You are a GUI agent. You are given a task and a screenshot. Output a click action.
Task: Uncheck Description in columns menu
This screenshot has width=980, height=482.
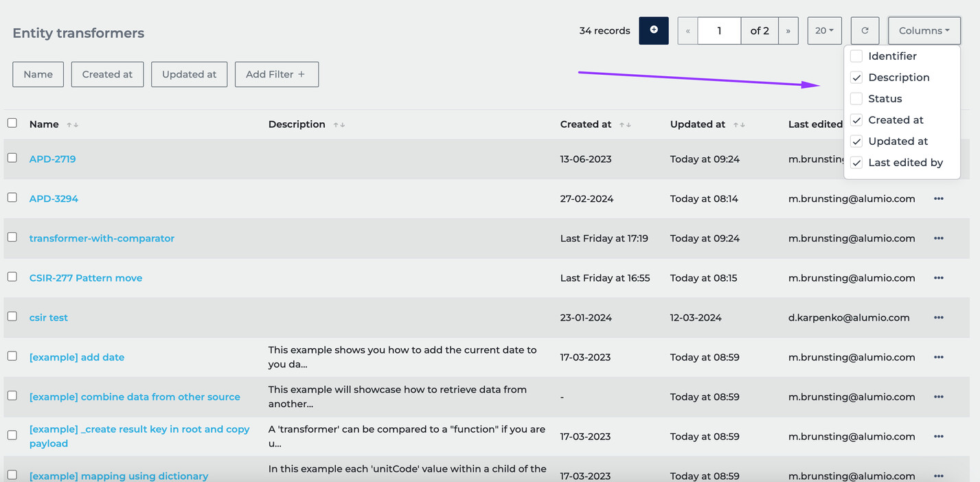click(x=856, y=78)
